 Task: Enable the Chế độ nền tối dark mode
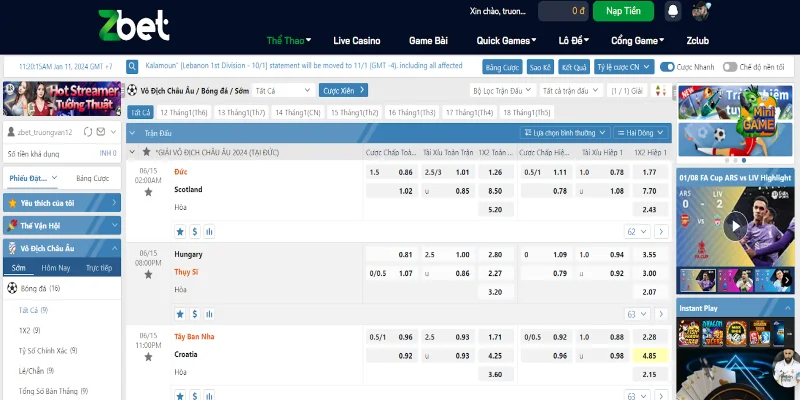point(729,66)
